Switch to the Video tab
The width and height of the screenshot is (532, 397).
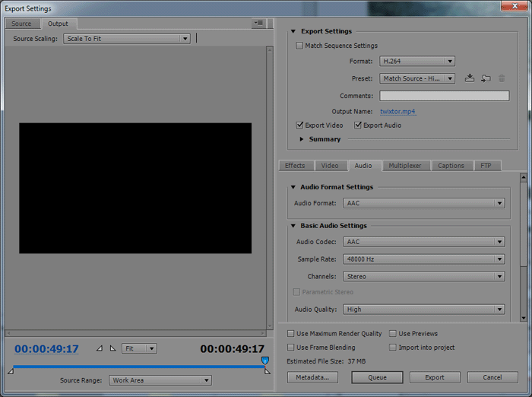pyautogui.click(x=330, y=166)
